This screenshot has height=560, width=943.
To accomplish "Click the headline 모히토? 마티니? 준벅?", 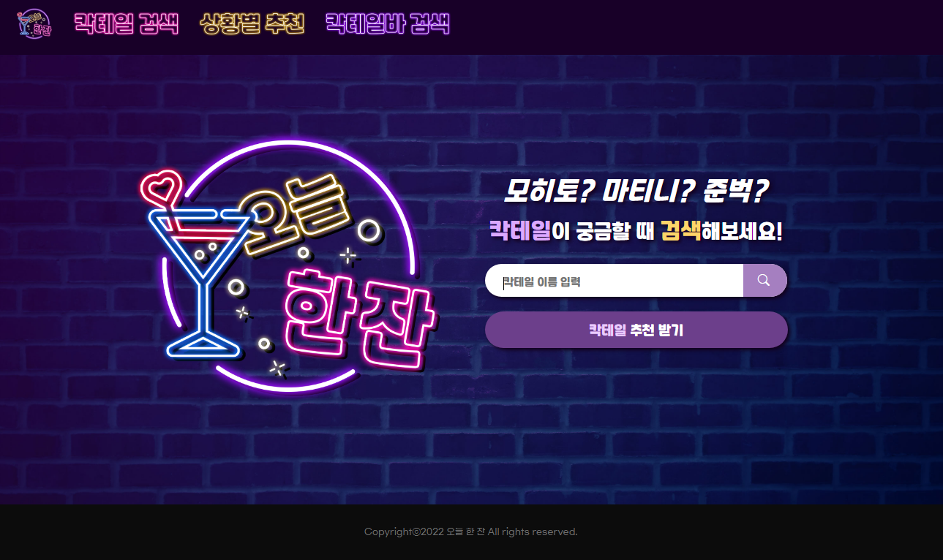I will 636,192.
